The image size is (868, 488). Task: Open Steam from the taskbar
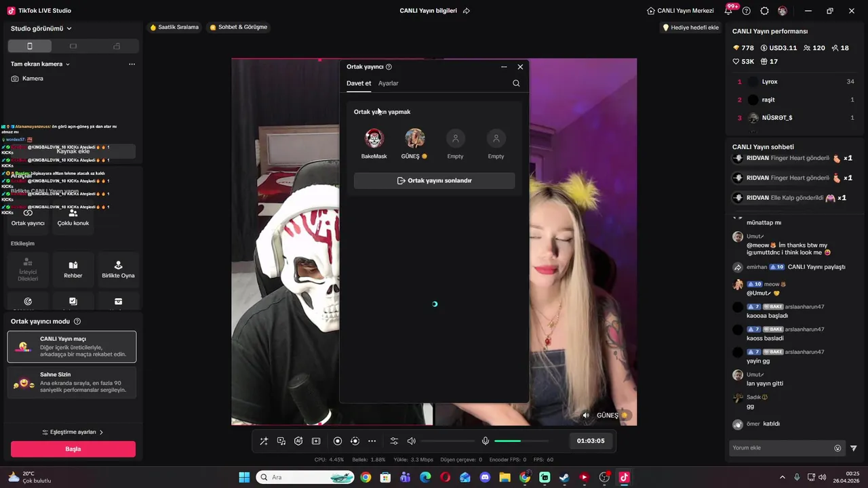point(564,478)
